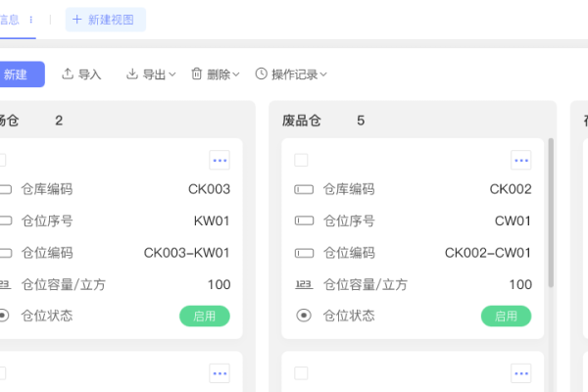This screenshot has width=588, height=392.
Task: Click 仓位状态 label in CK003 card
Action: (47, 316)
